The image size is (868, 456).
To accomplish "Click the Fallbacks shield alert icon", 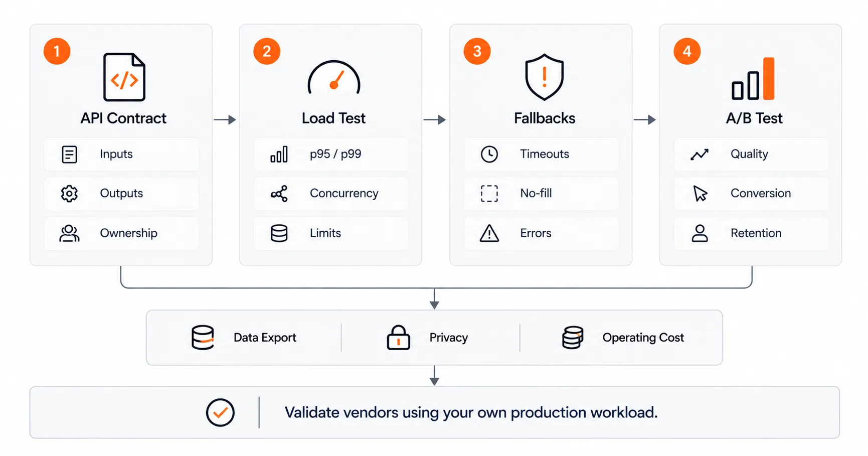I will pos(544,77).
